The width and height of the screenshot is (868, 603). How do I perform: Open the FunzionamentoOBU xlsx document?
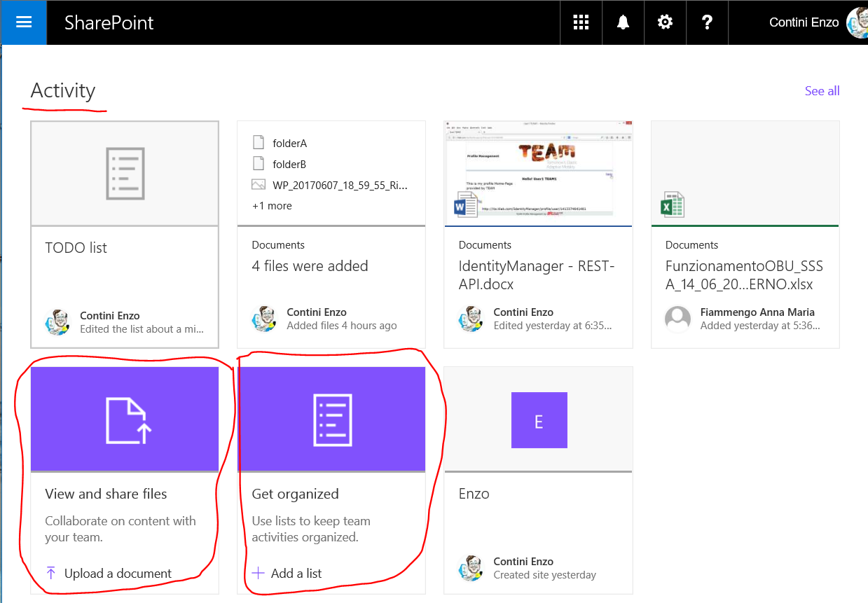tap(743, 275)
